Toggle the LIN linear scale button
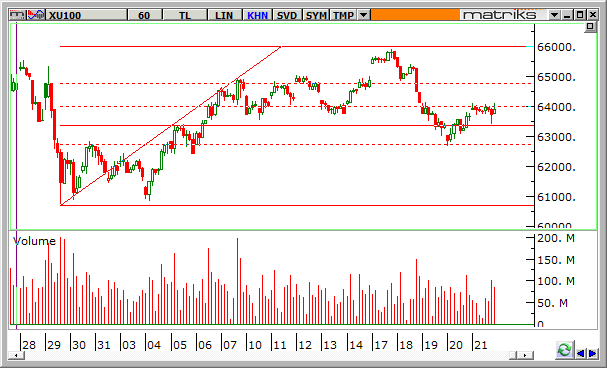The height and width of the screenshot is (368, 607). click(x=224, y=15)
